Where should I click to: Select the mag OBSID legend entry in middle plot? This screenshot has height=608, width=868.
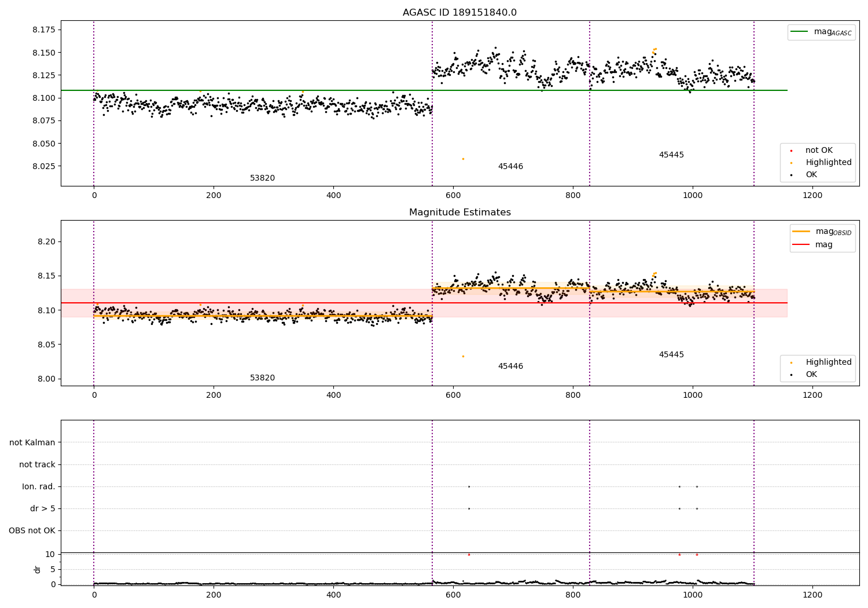coord(822,232)
